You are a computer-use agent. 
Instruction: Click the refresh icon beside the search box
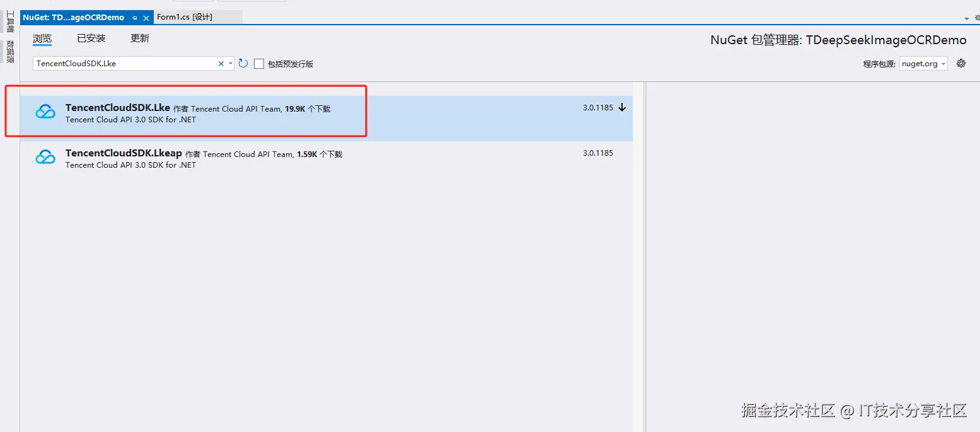pos(243,63)
